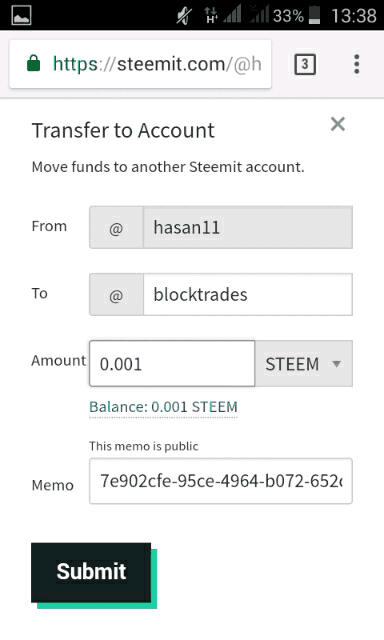Click the From field showing hasan11
384x640 pixels.
pos(248,227)
